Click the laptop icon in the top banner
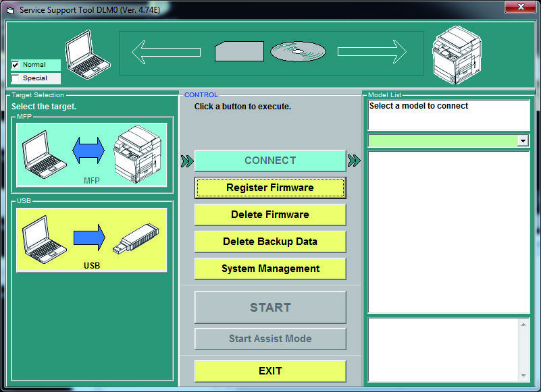Viewport: 541px width, 392px height. (x=88, y=55)
